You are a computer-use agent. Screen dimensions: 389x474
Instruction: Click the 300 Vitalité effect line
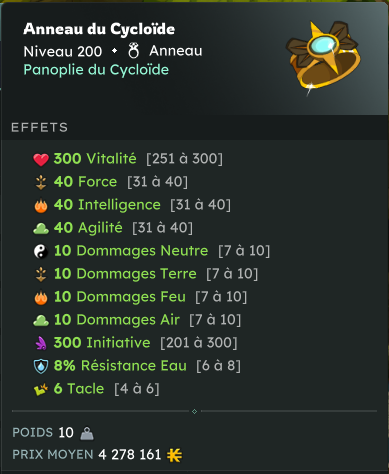128,159
